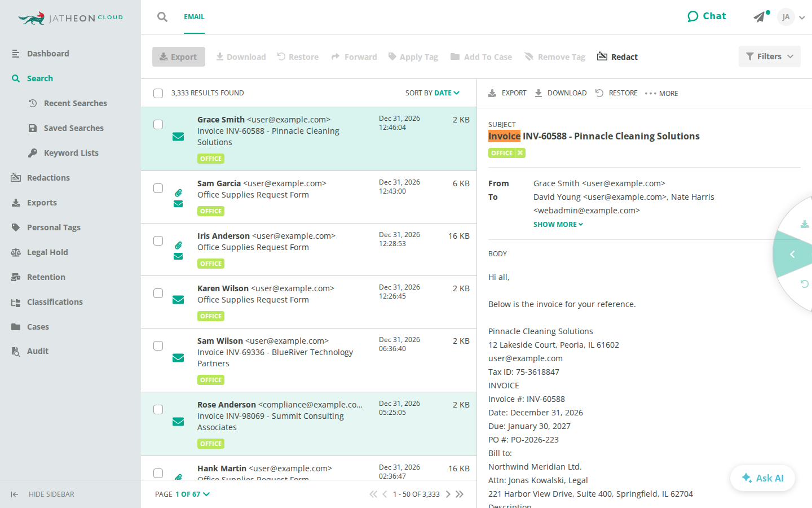Go to next results page arrow

point(448,494)
